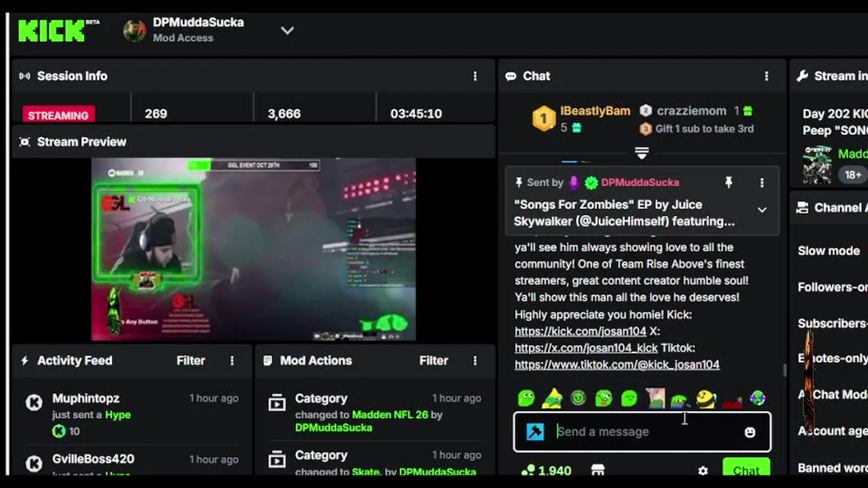Open the Mod Actions three-dot menu
This screenshot has width=868, height=488.
475,361
